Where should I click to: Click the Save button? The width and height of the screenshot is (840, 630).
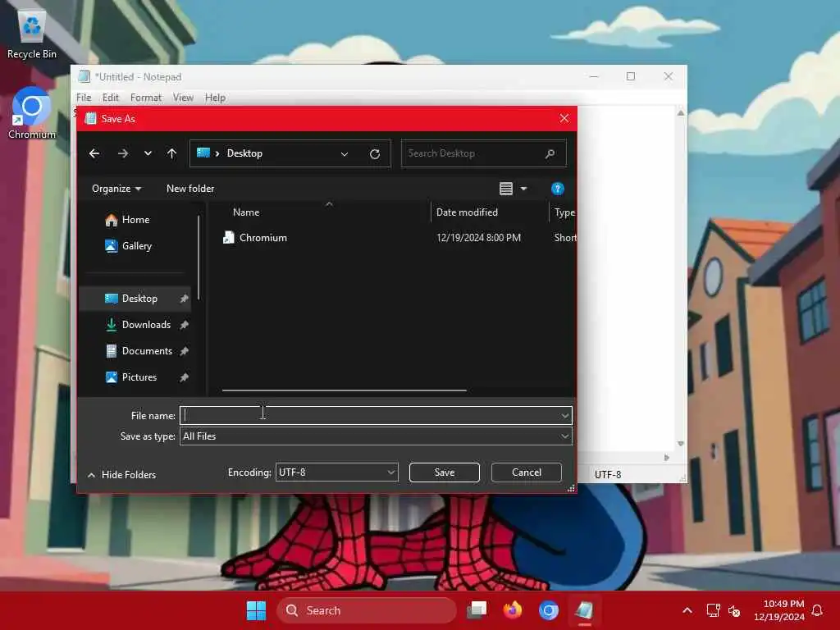444,472
